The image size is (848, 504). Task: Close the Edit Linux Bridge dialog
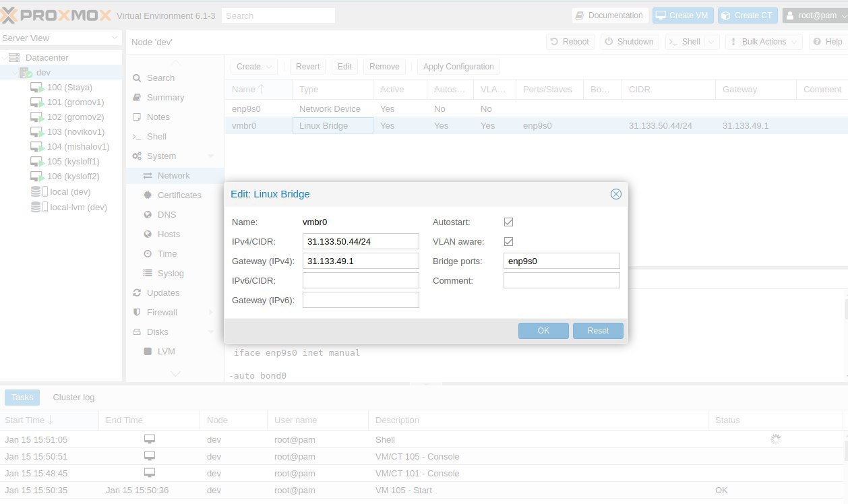point(615,194)
